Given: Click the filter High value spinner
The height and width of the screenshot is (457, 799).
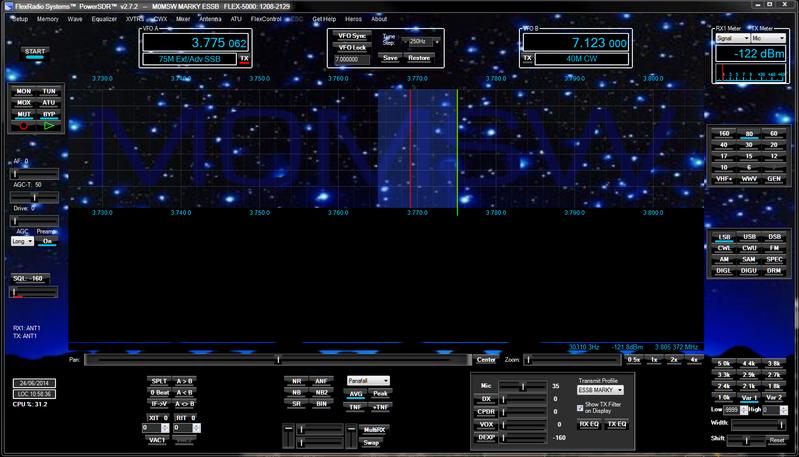Looking at the screenshot, I should [784, 410].
